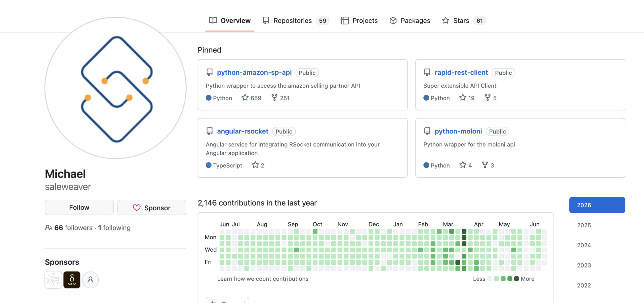Click the Follow button
The width and height of the screenshot is (644, 303).
coord(79,207)
